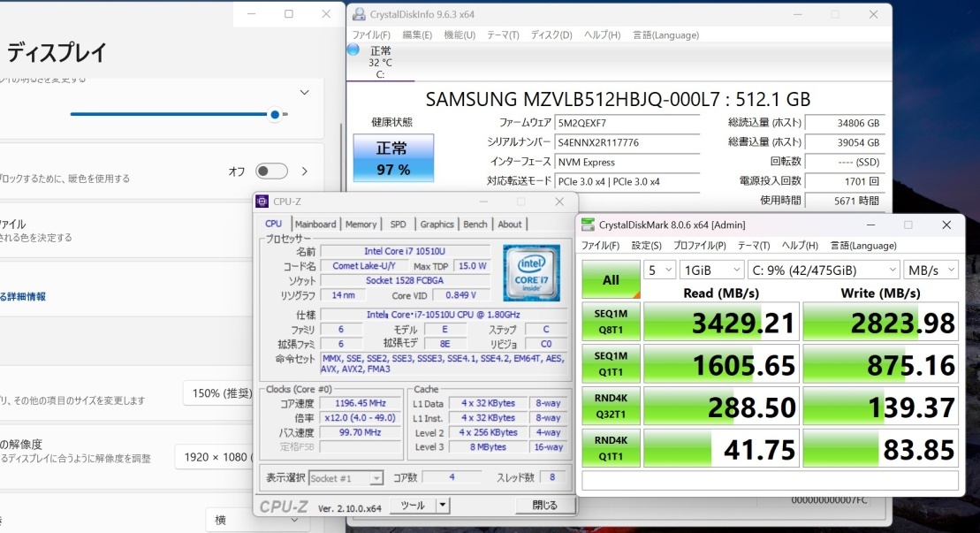
Task: Click the CPU-Z title bar app icon
Action: (262, 202)
